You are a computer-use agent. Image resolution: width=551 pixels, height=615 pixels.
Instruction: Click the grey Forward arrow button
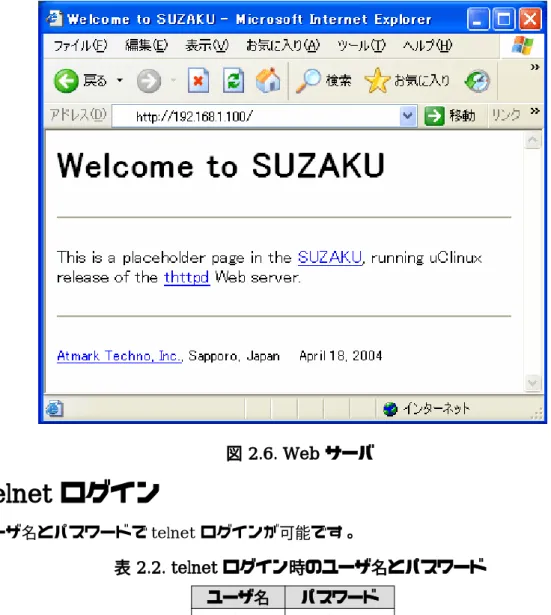coord(149,81)
